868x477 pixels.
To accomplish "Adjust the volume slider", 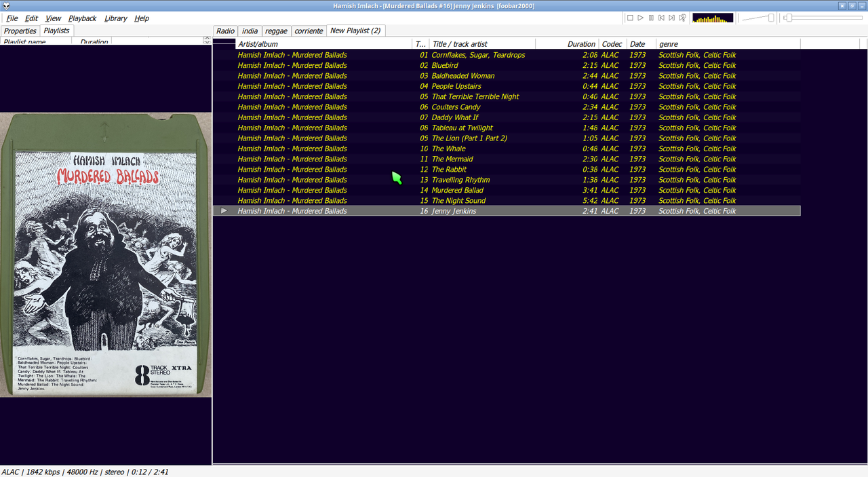I will [x=758, y=18].
